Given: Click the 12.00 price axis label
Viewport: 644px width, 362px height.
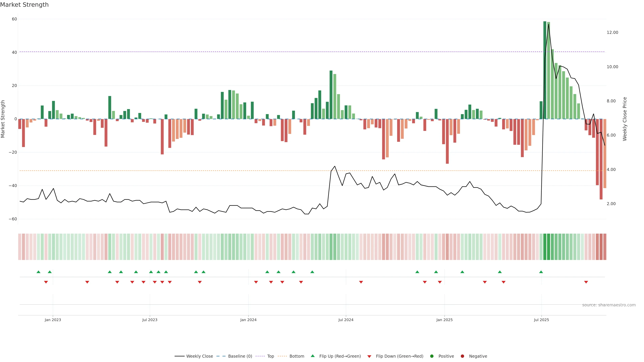Looking at the screenshot, I should coord(612,33).
